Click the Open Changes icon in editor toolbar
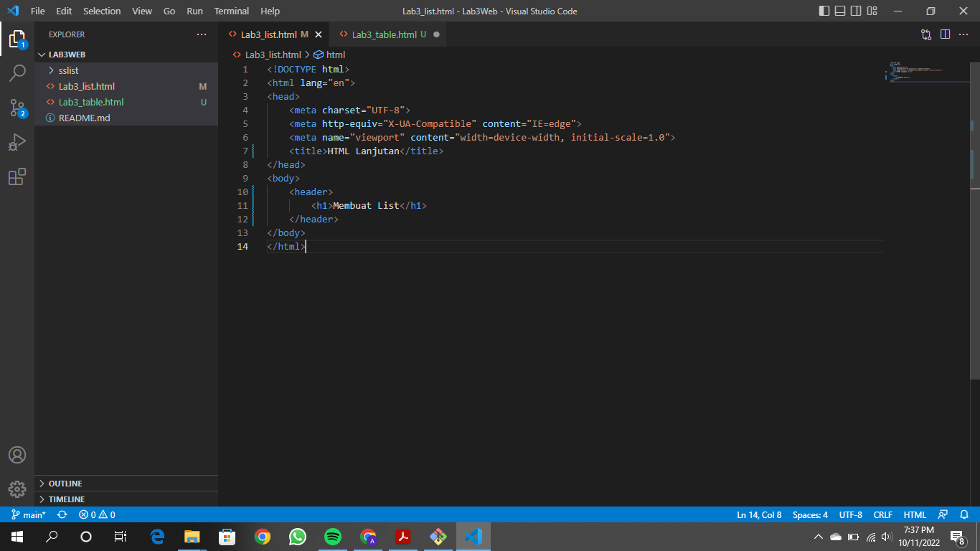The image size is (980, 551). click(x=926, y=34)
